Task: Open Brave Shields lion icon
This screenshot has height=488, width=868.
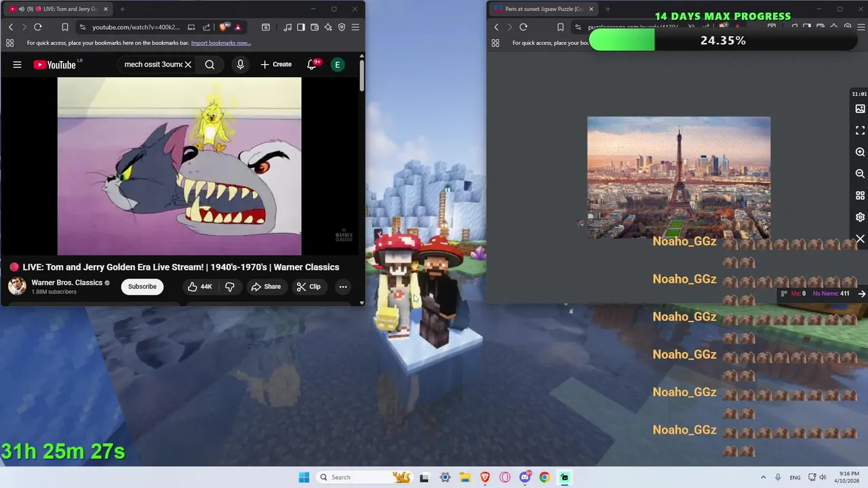Action: pyautogui.click(x=224, y=27)
